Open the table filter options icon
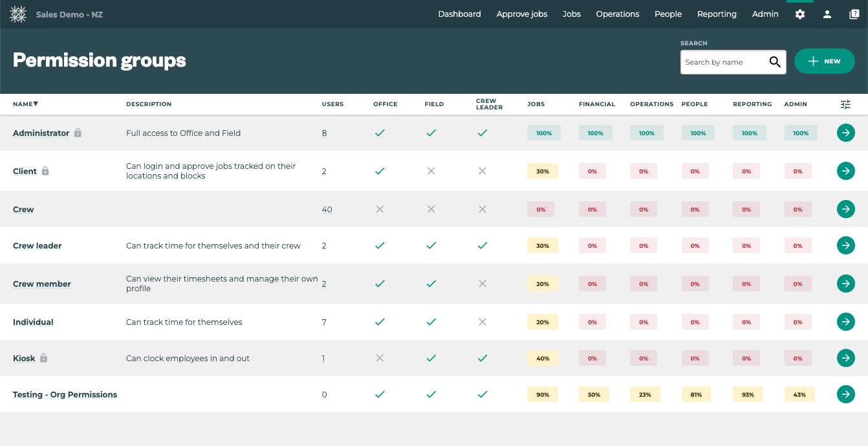868x446 pixels. pos(845,104)
